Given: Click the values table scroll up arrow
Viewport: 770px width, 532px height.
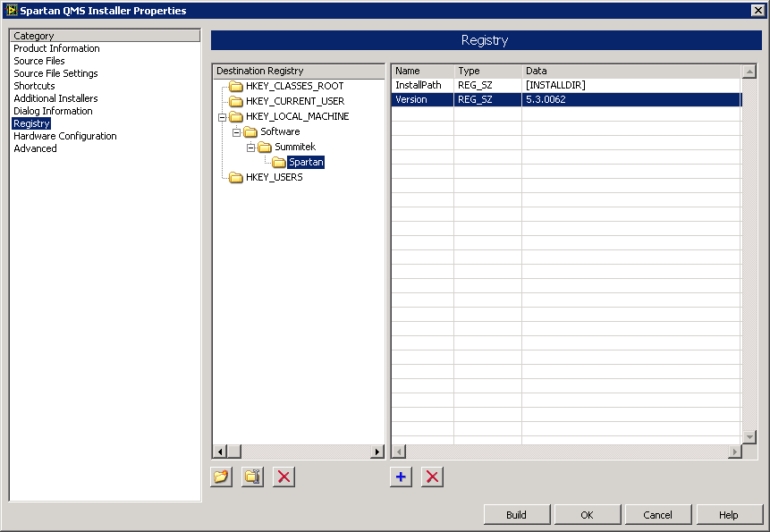Looking at the screenshot, I should tap(749, 72).
